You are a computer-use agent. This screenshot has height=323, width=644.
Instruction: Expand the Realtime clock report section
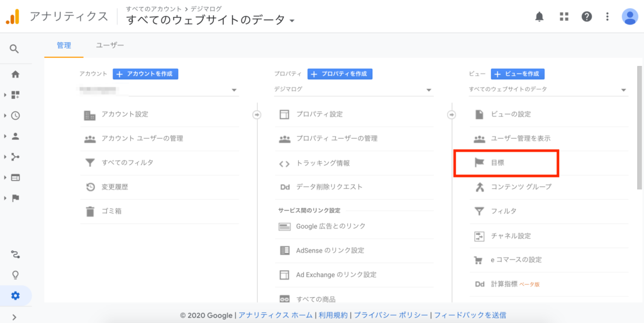(15, 115)
